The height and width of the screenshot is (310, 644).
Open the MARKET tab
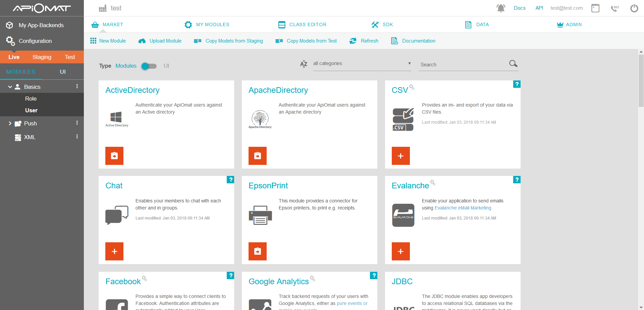tap(107, 24)
